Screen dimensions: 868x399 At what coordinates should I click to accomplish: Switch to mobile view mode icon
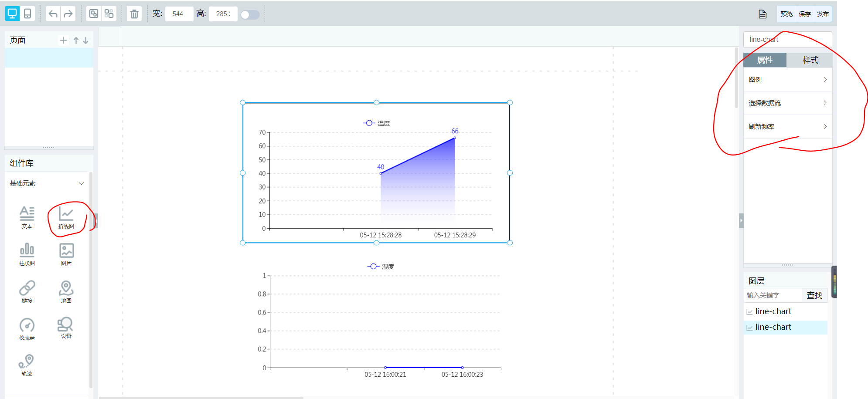click(x=27, y=14)
